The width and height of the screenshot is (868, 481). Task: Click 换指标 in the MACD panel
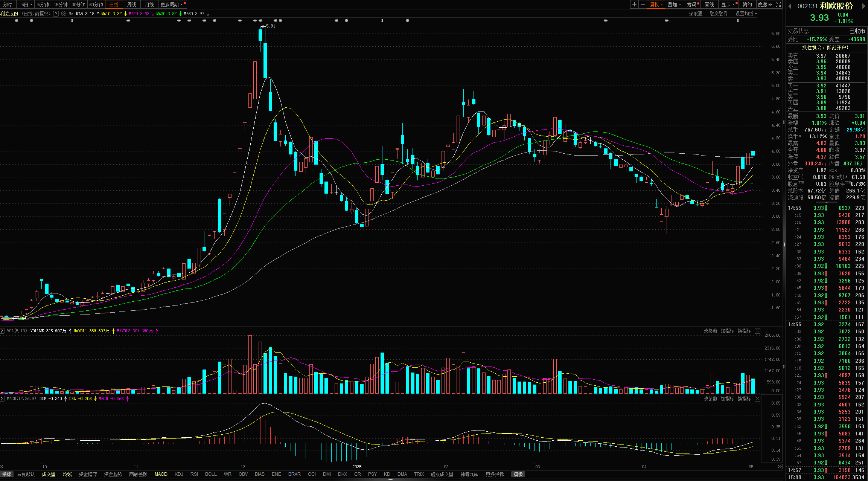(744, 399)
